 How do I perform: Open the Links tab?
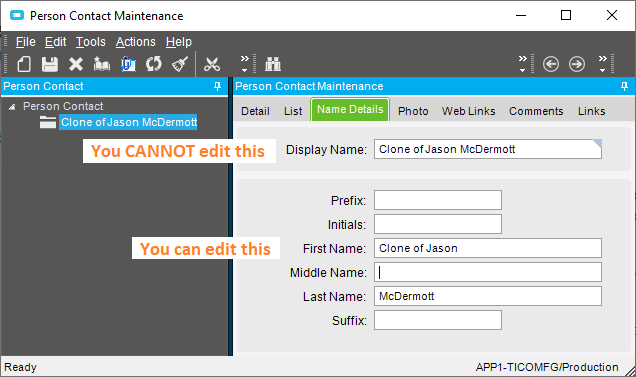[x=591, y=111]
